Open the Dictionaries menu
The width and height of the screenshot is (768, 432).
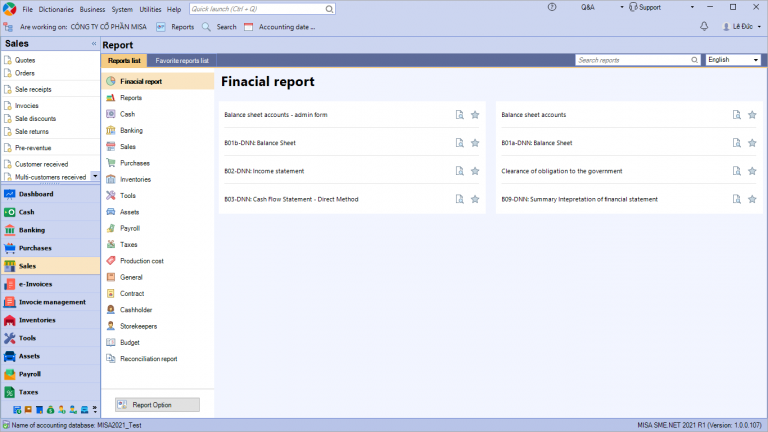tap(57, 9)
